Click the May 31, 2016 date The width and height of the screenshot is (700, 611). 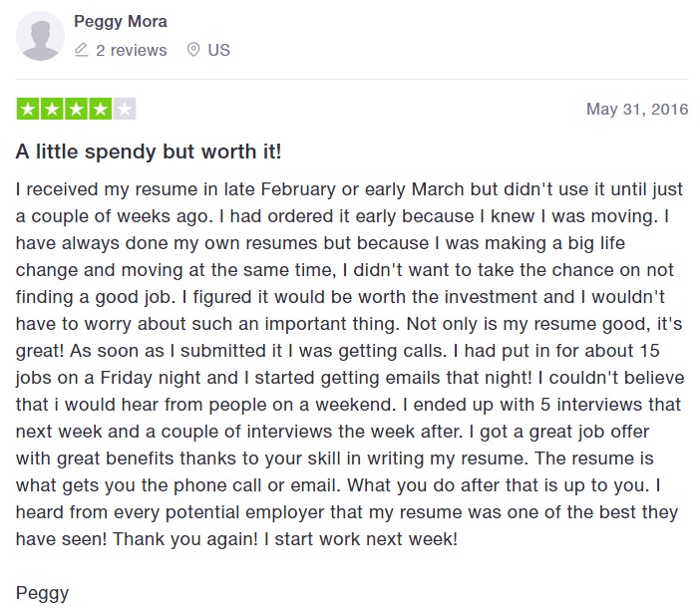637,109
